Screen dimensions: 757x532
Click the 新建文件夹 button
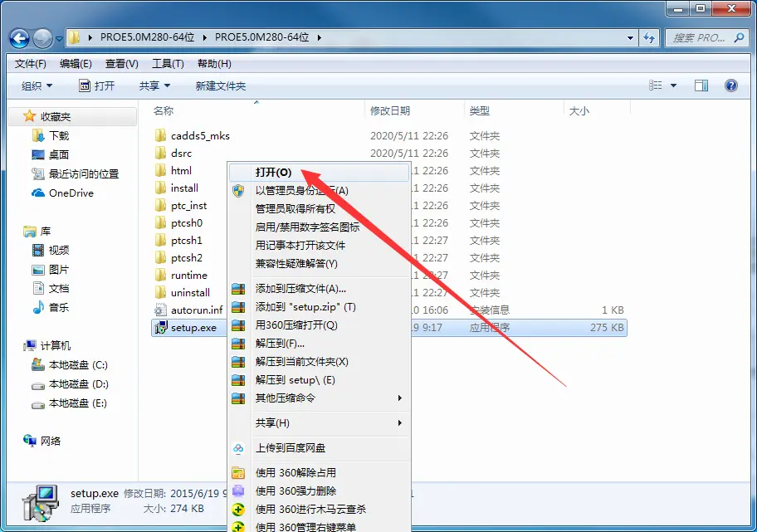coord(221,85)
